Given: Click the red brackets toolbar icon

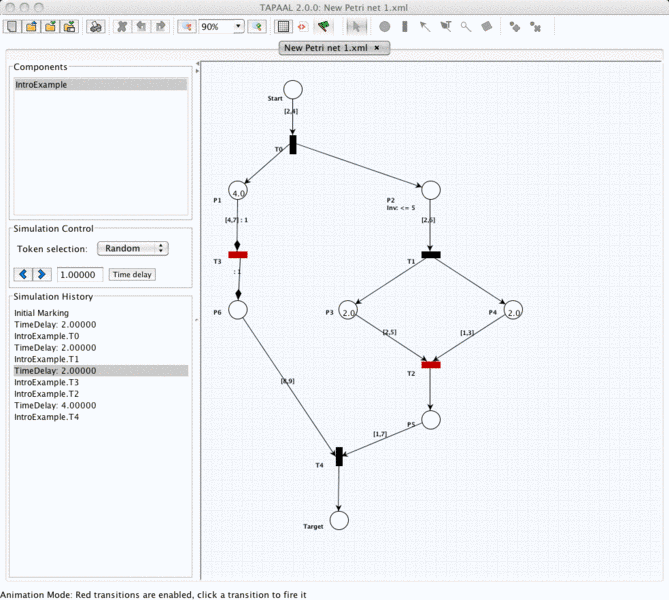Looking at the screenshot, I should (x=302, y=26).
